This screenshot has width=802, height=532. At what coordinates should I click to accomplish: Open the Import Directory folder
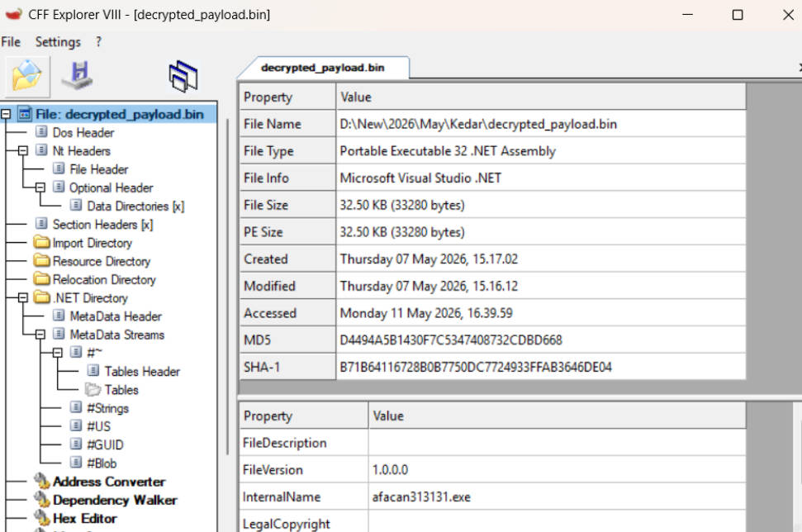[92, 243]
